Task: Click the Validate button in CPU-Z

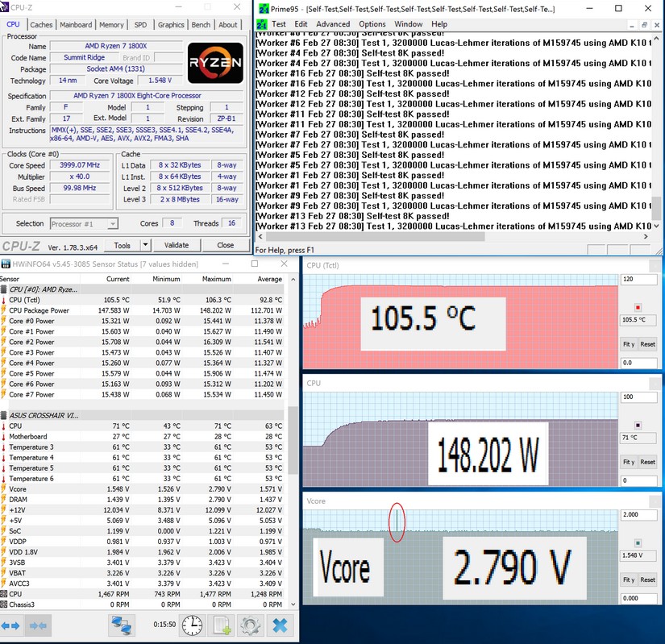Action: [177, 245]
